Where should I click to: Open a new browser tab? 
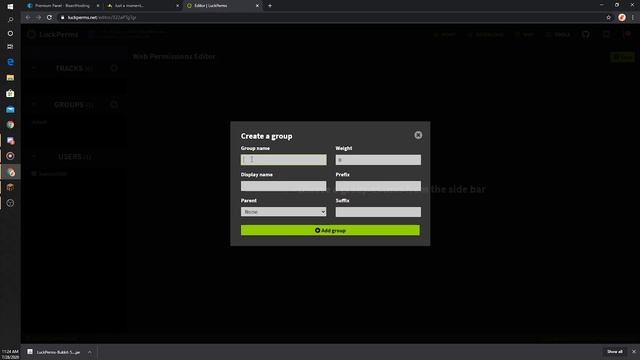tap(270, 6)
